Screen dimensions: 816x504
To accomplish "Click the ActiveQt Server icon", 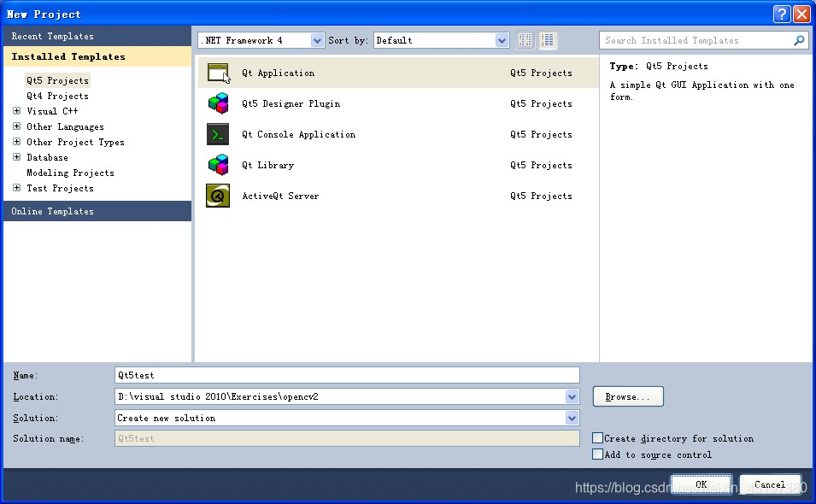I will [x=216, y=196].
